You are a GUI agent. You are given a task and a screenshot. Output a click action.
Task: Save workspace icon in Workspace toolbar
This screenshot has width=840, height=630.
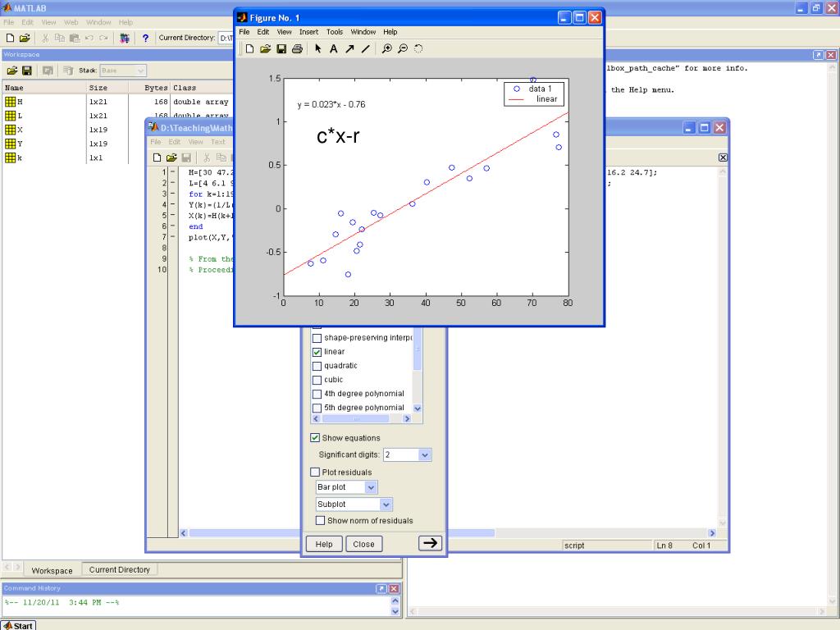tap(27, 71)
